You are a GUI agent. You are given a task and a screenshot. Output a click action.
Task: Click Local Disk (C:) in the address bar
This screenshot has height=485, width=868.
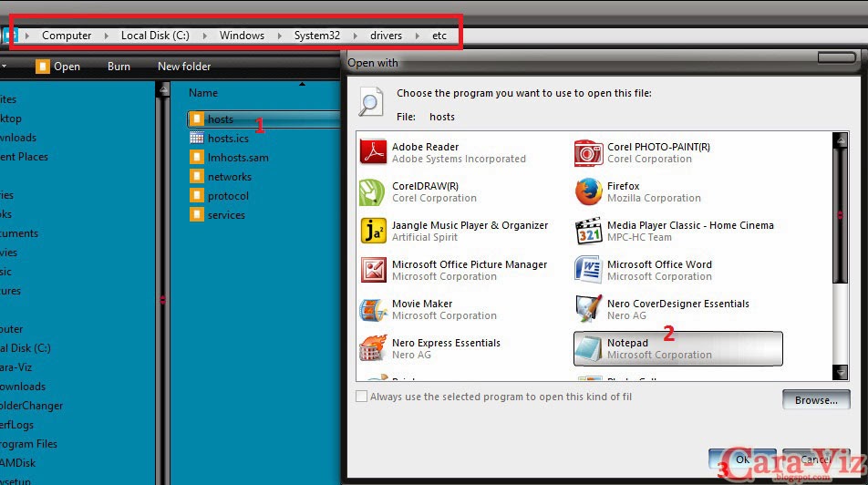coord(155,36)
